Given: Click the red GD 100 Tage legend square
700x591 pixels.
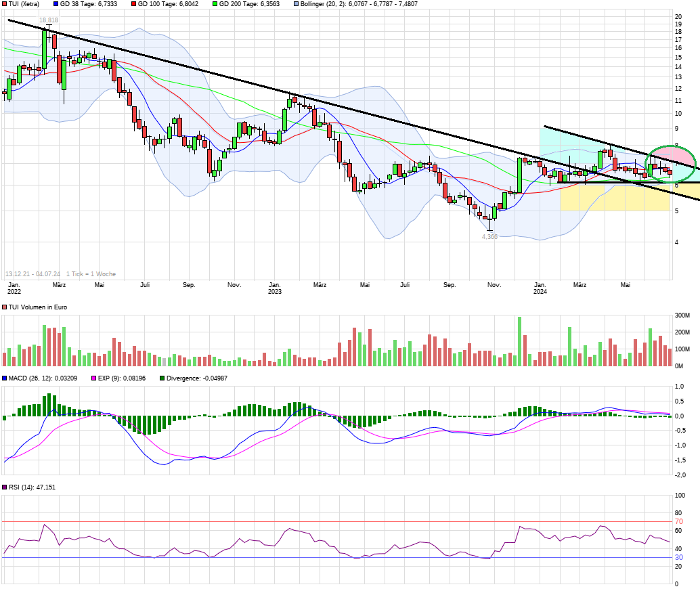Looking at the screenshot, I should tap(134, 4).
